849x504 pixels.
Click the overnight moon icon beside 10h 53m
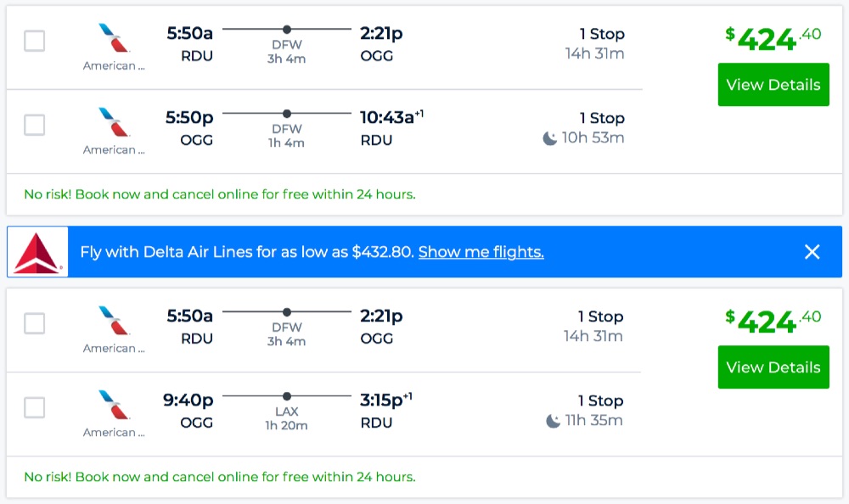pyautogui.click(x=550, y=137)
